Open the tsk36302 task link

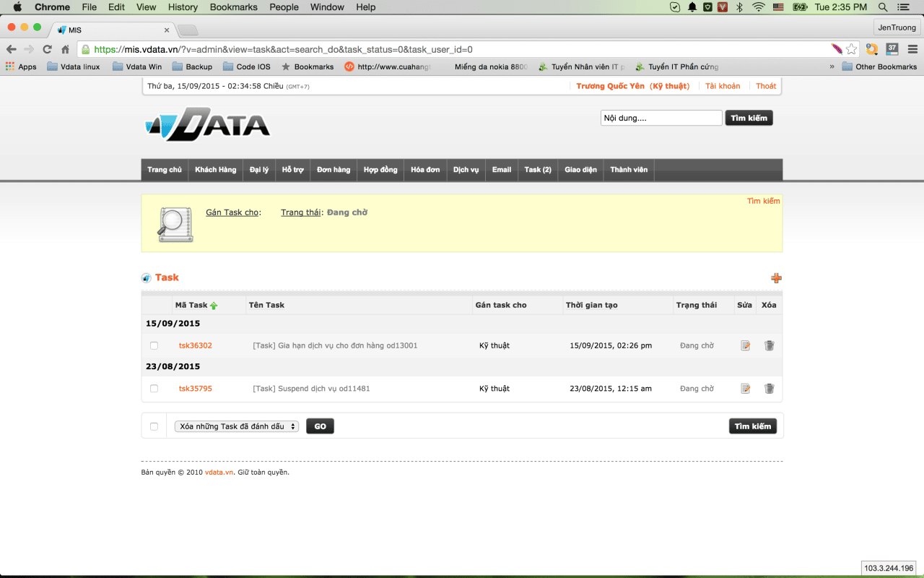point(196,345)
